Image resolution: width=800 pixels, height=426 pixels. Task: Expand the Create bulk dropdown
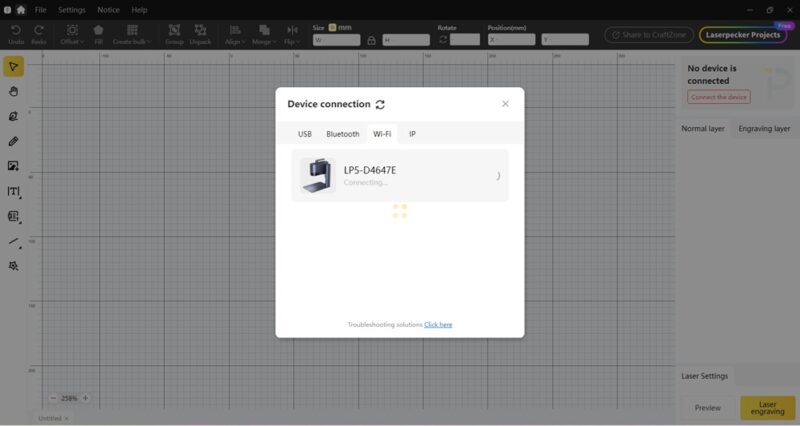[132, 35]
